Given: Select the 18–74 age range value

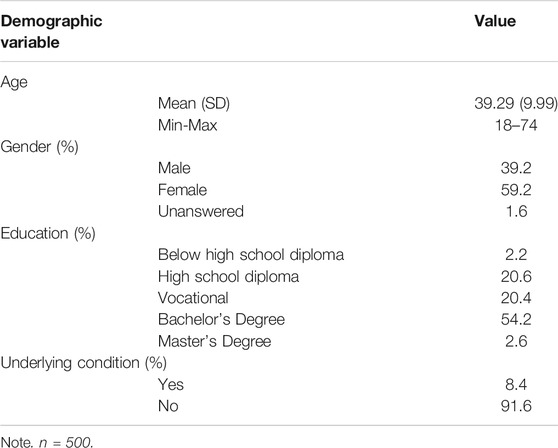Looking at the screenshot, I should pyautogui.click(x=516, y=125).
